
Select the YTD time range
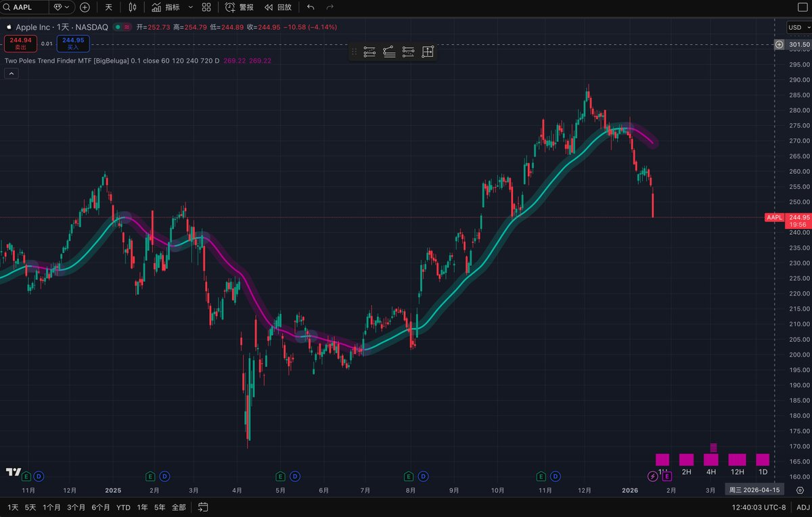[x=123, y=507]
